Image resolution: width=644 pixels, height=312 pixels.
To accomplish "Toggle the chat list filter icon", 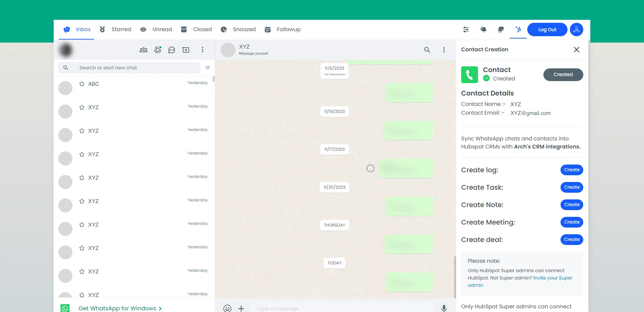I will [208, 68].
